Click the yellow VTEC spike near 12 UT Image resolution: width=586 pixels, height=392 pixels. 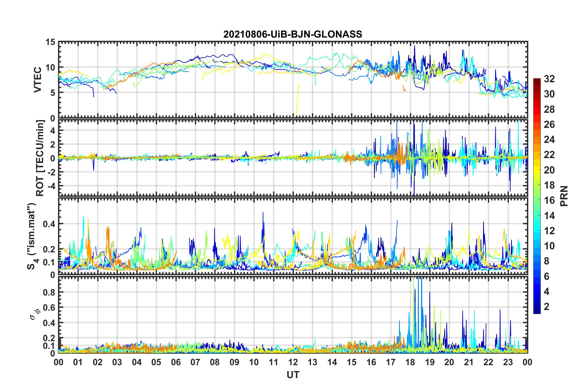298,100
